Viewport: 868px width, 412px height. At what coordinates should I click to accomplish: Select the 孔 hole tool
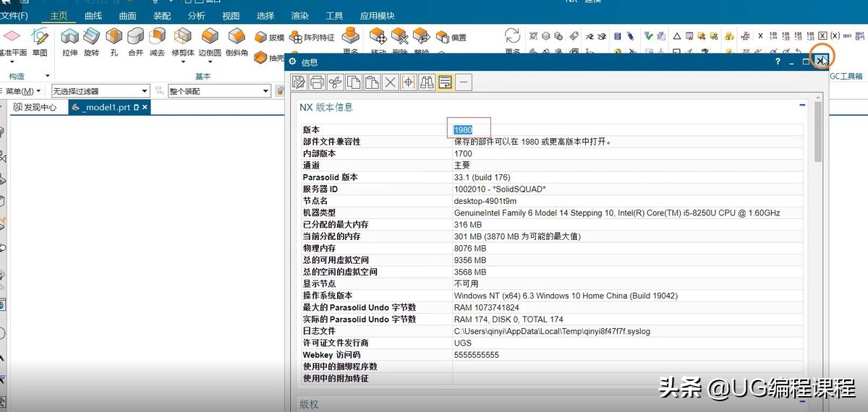(114, 41)
